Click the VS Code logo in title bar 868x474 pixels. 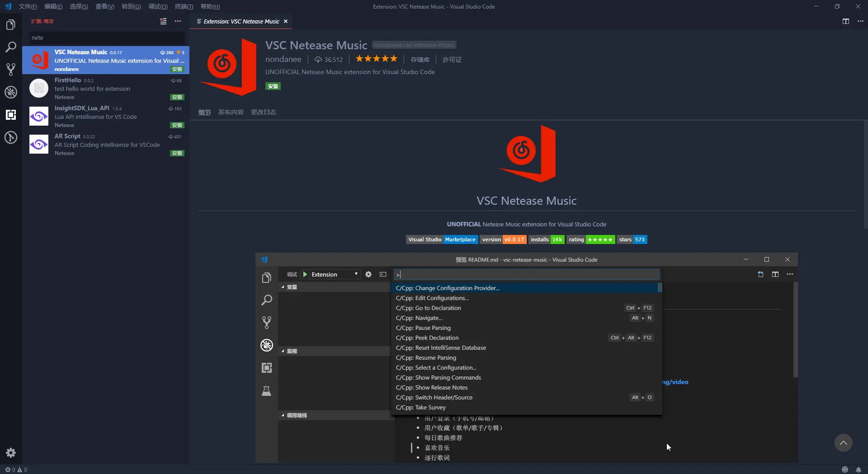8,6
